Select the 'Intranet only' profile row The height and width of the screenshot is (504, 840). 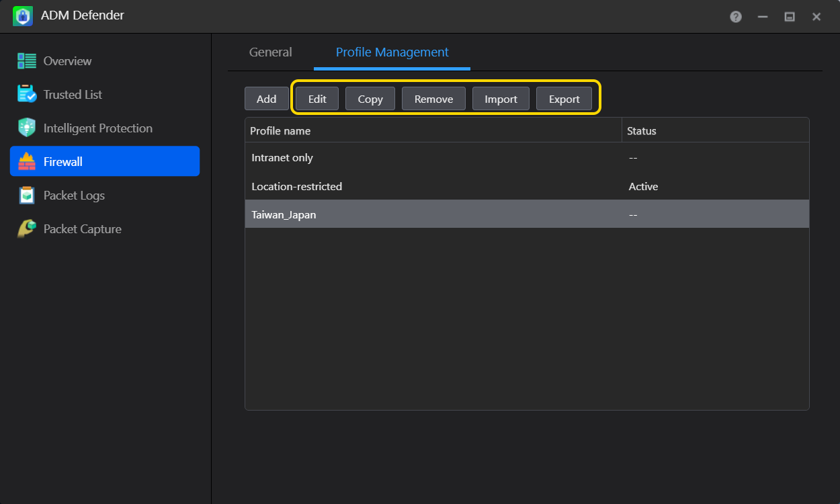[527, 158]
